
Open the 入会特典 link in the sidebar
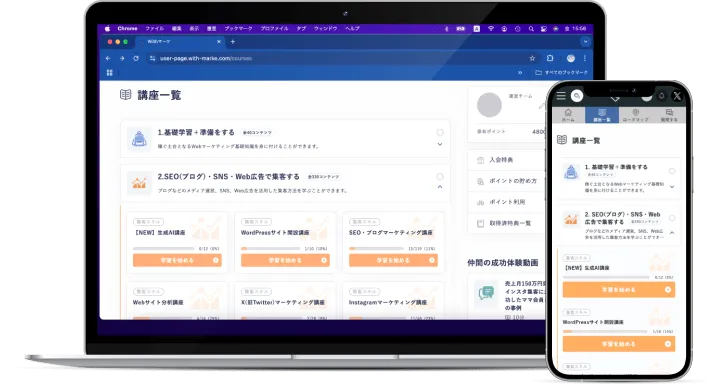501,160
